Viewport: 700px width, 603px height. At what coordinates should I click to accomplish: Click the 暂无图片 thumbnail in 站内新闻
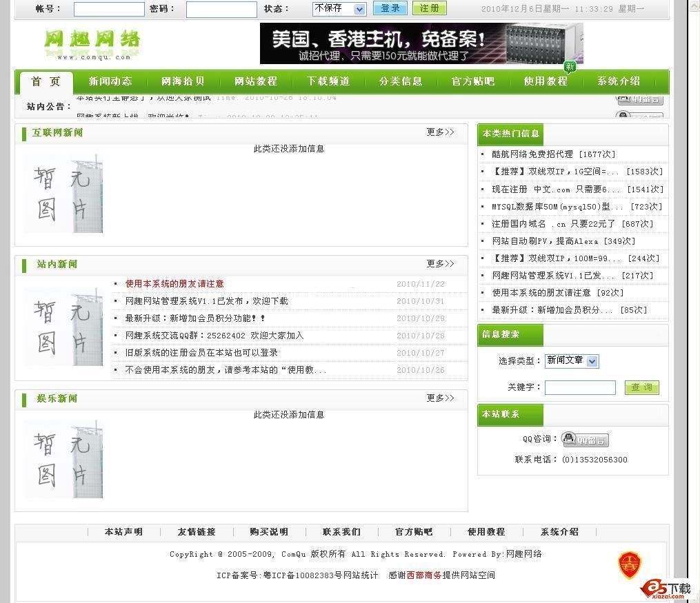pos(63,327)
